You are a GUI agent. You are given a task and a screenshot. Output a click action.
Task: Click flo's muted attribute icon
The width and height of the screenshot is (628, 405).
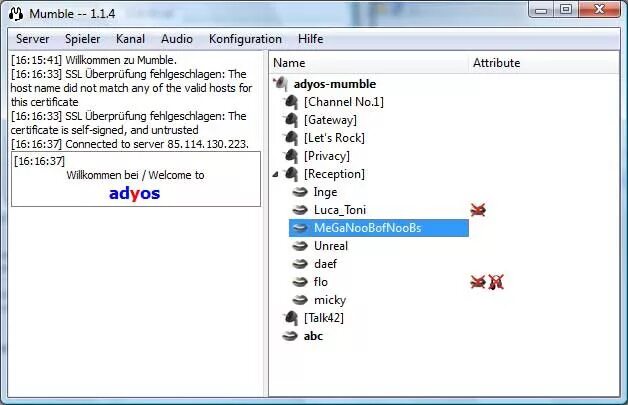(478, 282)
